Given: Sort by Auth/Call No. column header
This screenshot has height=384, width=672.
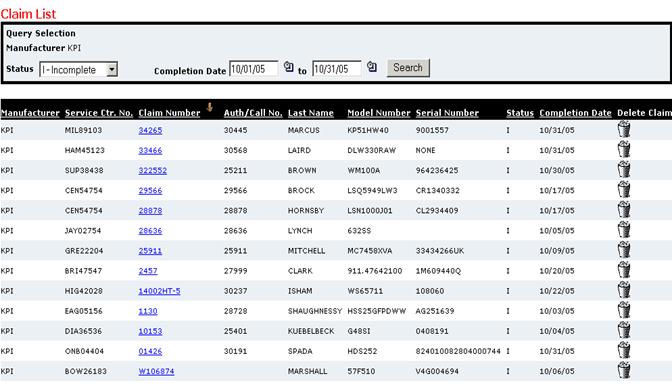Looking at the screenshot, I should pyautogui.click(x=253, y=113).
